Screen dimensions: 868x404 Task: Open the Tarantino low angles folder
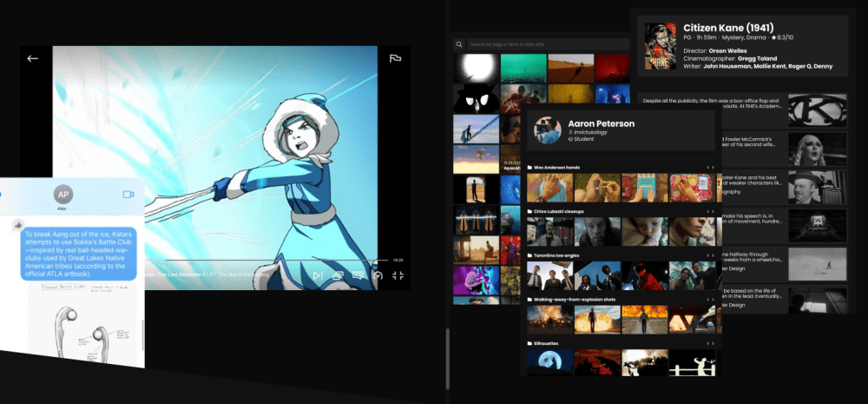[556, 255]
